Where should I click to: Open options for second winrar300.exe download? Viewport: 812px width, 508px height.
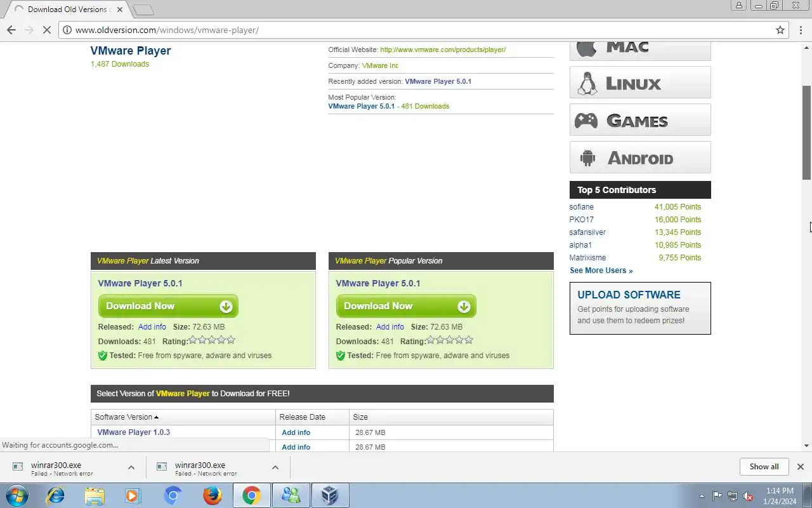coord(275,467)
